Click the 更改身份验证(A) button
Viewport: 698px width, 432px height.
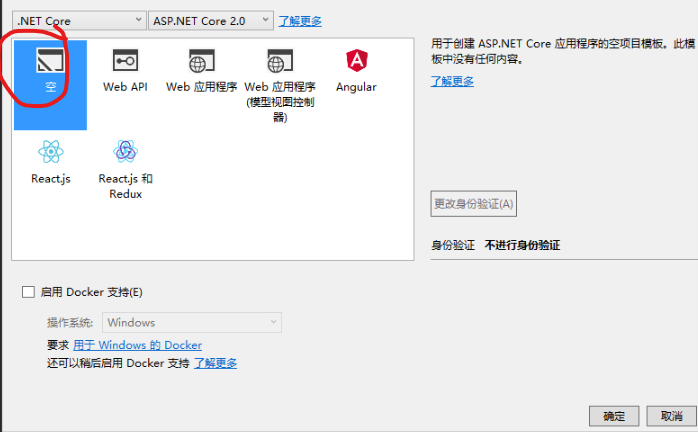(x=474, y=204)
